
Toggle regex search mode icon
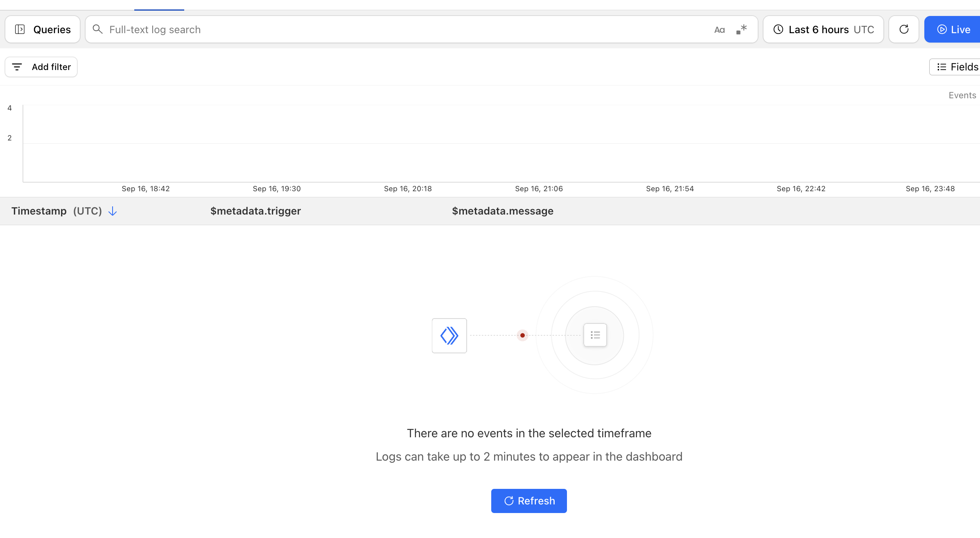[741, 29]
